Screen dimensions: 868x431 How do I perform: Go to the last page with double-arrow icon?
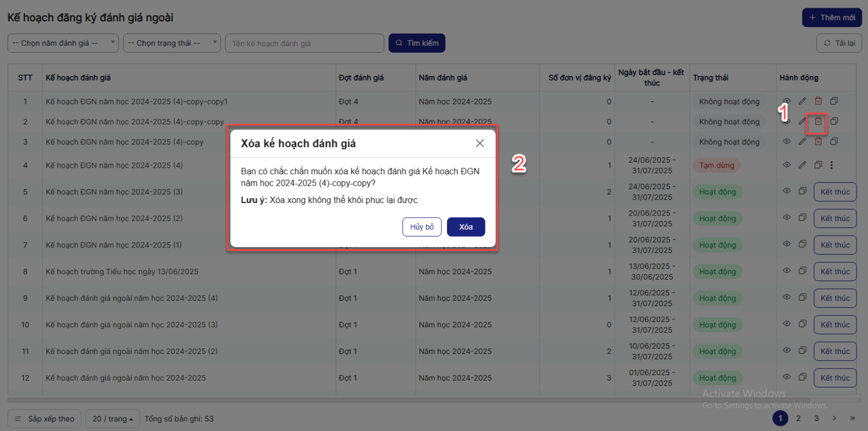pyautogui.click(x=852, y=418)
